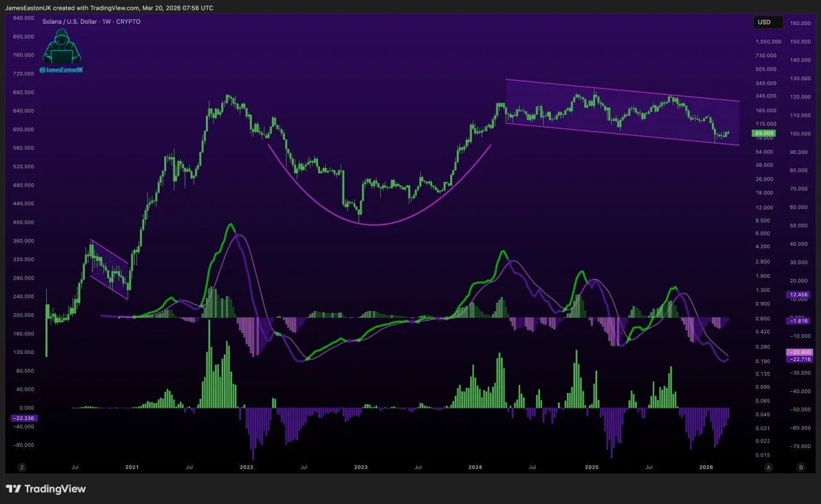Click the @JamesEastonUK username text

[x=62, y=71]
